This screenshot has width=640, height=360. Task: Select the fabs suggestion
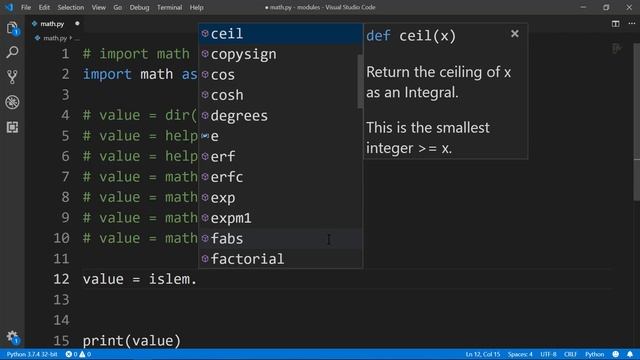point(280,238)
